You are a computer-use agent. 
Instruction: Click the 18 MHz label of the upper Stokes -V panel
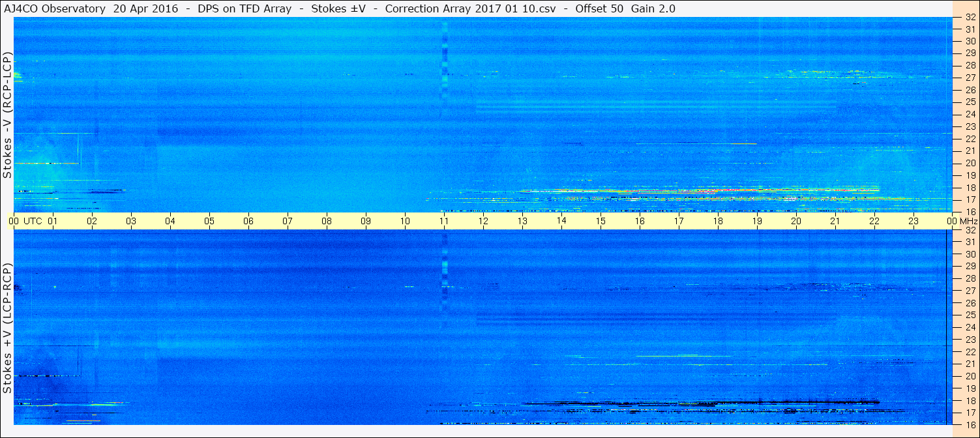[970, 187]
